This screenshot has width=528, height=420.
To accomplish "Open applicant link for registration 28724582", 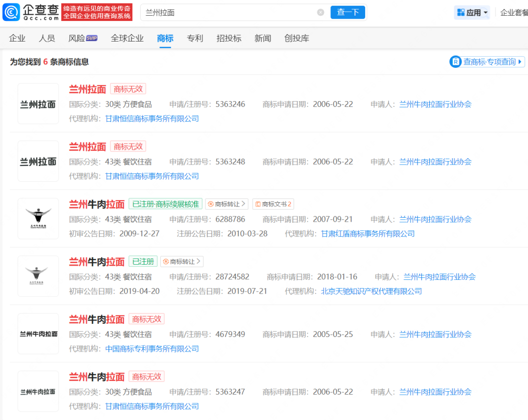I will [x=440, y=277].
